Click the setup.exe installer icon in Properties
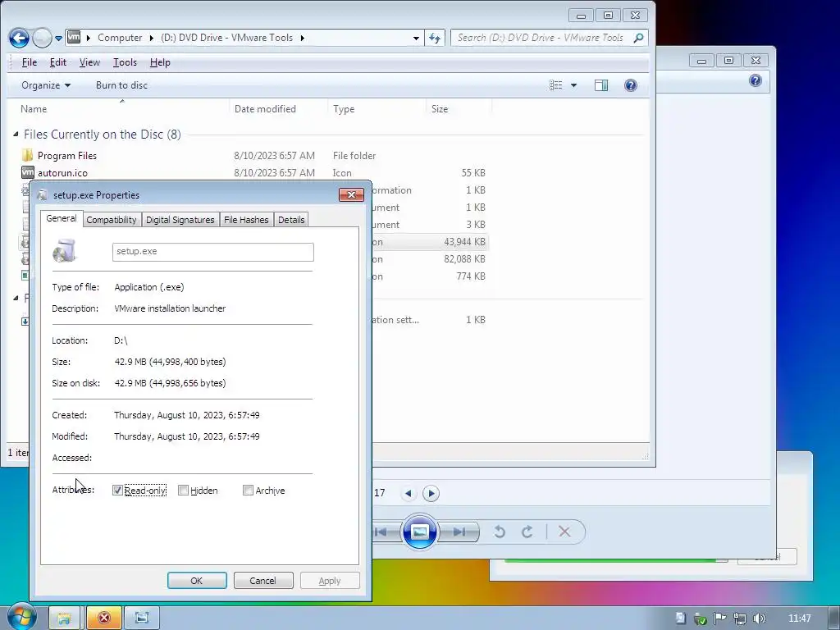This screenshot has width=840, height=630. [65, 251]
